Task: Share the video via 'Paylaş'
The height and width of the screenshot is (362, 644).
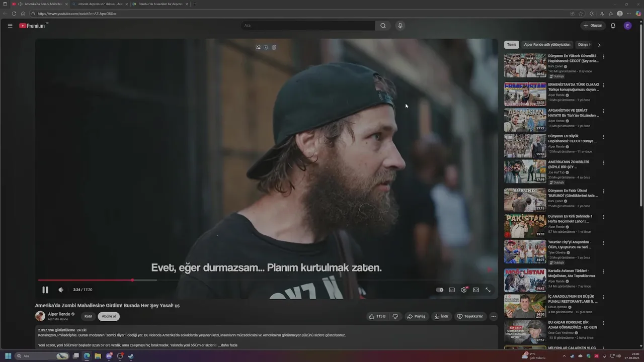Action: pos(417,316)
